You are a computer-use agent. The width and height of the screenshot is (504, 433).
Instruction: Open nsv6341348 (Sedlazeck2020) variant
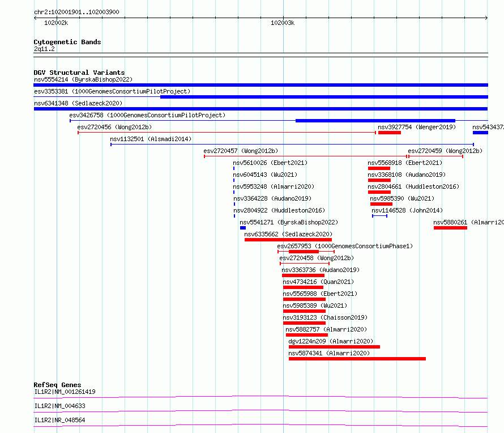click(x=78, y=103)
